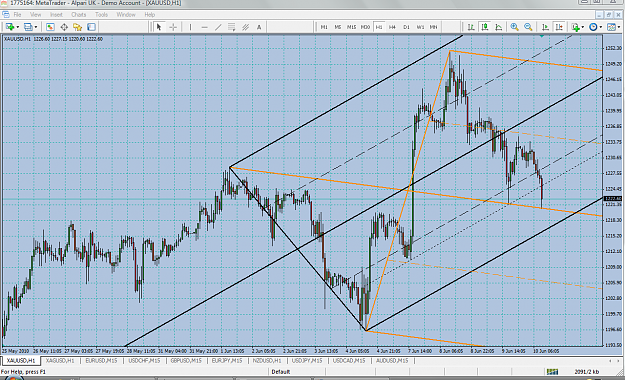This screenshot has width=625, height=380.
Task: Click the chart window icon beside File menu
Action: point(6,15)
